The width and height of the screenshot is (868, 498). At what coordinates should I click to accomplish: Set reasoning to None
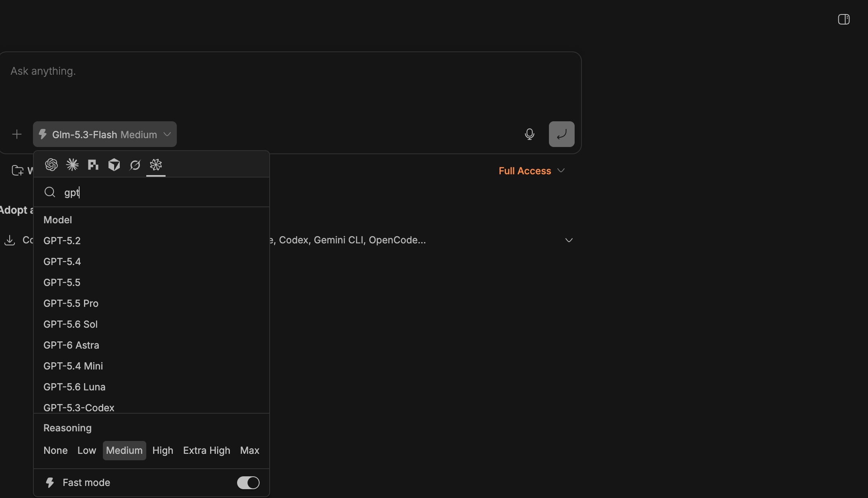[x=55, y=451]
